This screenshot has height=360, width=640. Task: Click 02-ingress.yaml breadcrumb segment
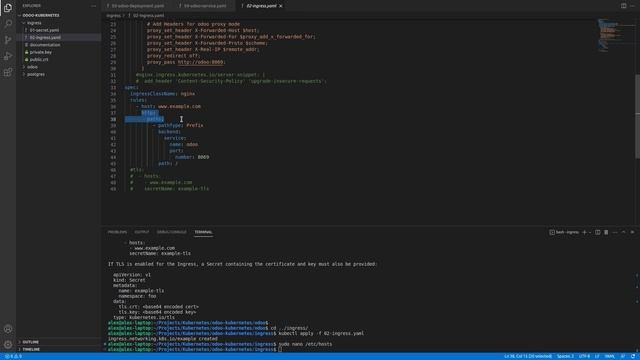[x=148, y=16]
